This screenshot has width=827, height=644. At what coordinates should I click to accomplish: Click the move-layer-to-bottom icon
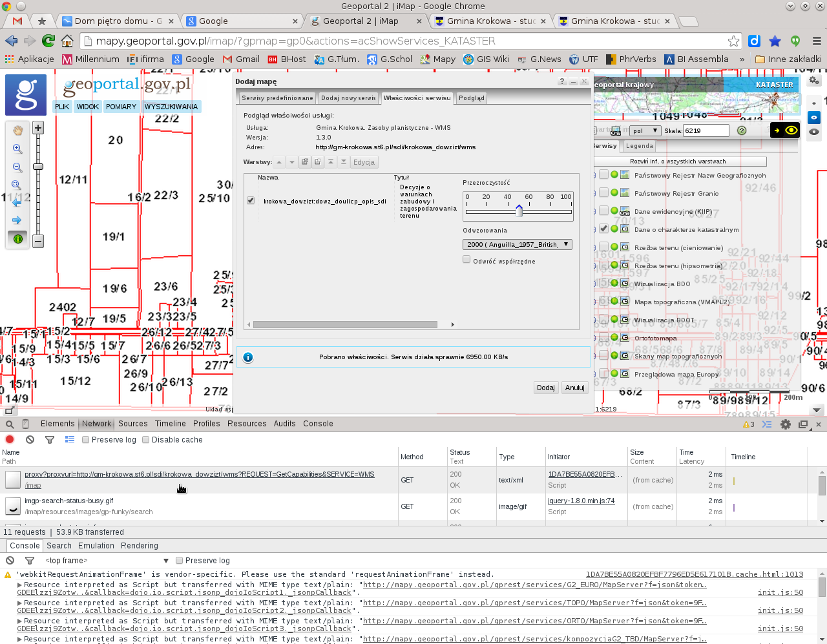click(x=344, y=162)
